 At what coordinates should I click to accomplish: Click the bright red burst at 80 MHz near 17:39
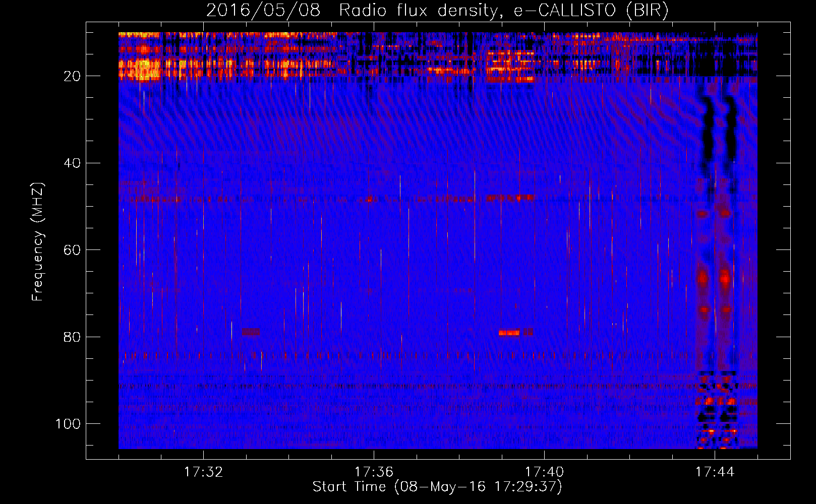[509, 333]
